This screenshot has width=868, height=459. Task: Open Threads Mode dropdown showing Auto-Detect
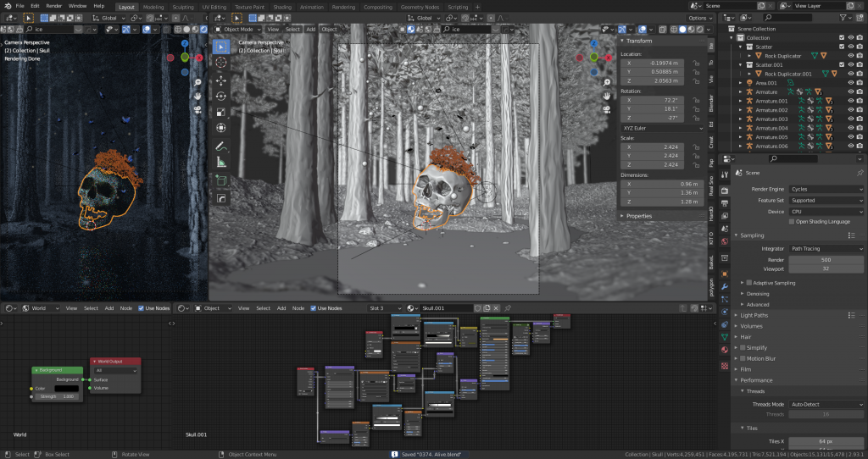click(826, 404)
